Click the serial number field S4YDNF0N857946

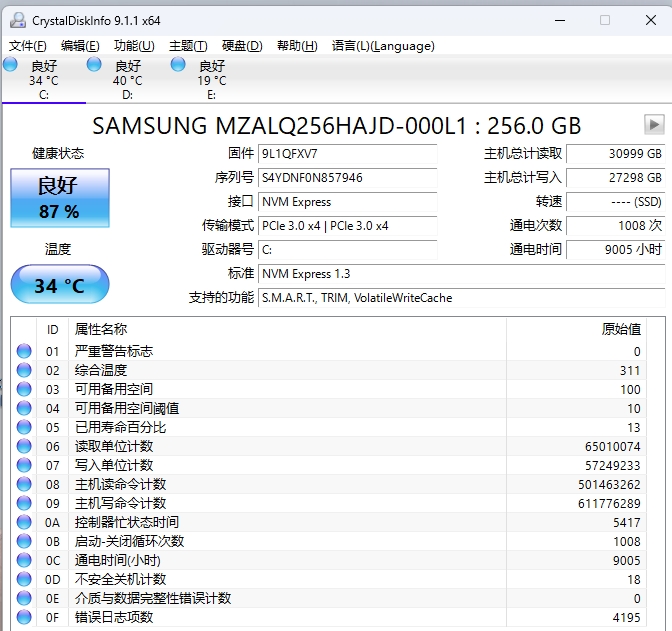pyautogui.click(x=348, y=178)
